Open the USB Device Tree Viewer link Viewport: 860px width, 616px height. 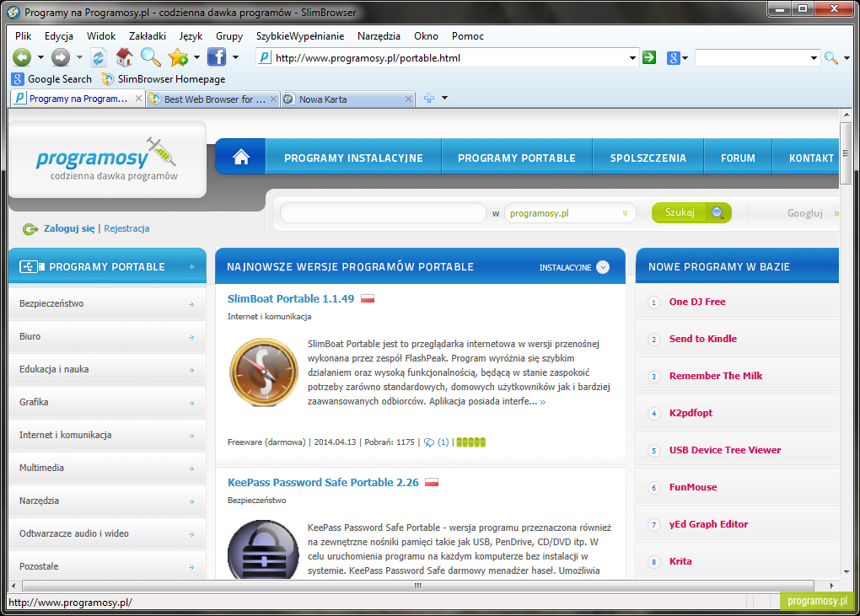tap(724, 450)
